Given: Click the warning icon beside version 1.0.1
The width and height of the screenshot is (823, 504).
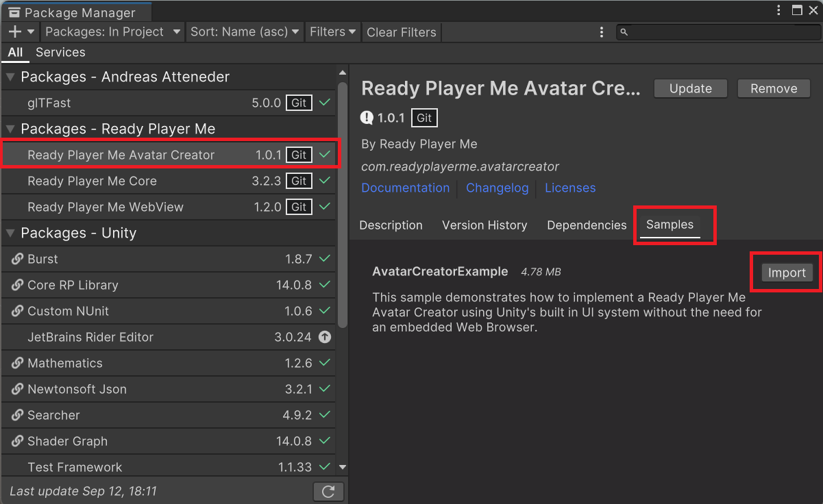Looking at the screenshot, I should click(x=367, y=118).
